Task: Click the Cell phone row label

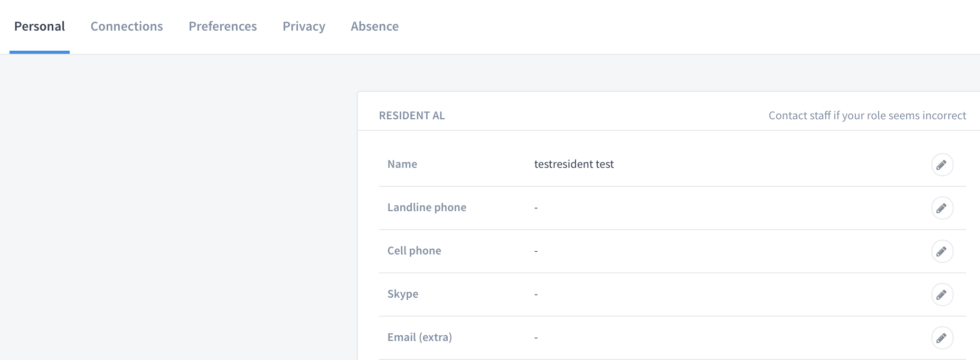Action: pos(414,251)
